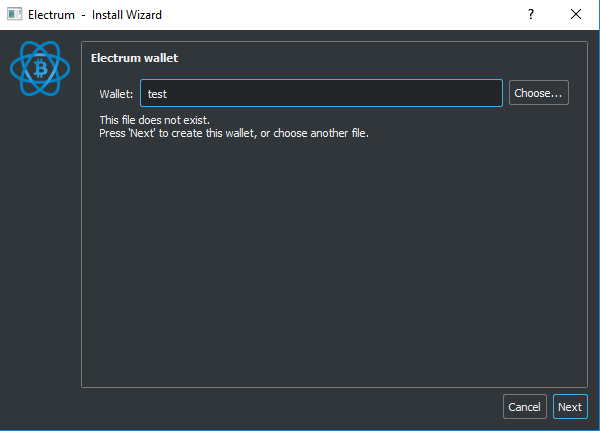
Task: Open the question mark help button
Action: coord(531,15)
